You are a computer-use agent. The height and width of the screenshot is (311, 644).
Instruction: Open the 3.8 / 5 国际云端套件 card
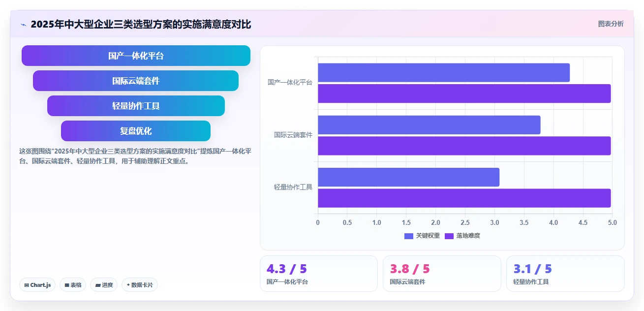pyautogui.click(x=442, y=274)
